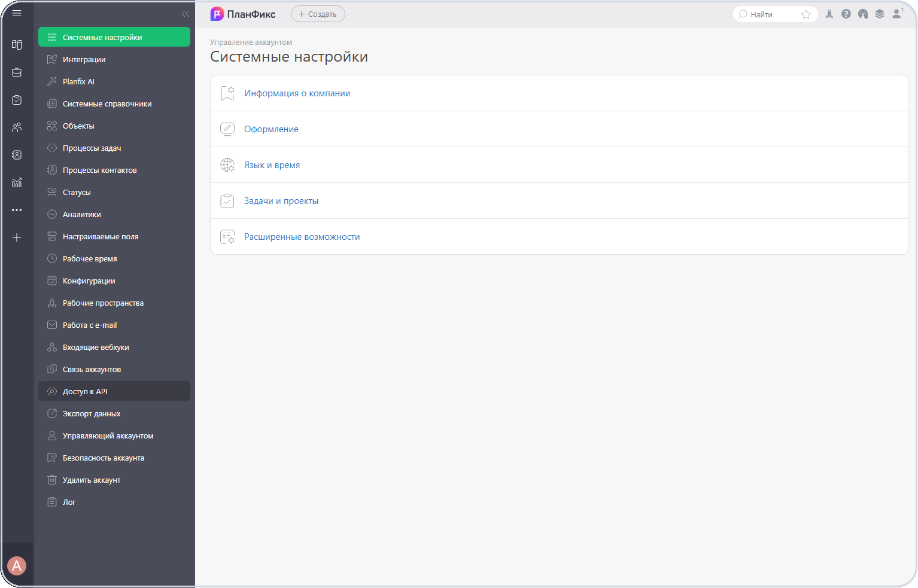Open the people contacts icon in the left rail

[x=17, y=127]
